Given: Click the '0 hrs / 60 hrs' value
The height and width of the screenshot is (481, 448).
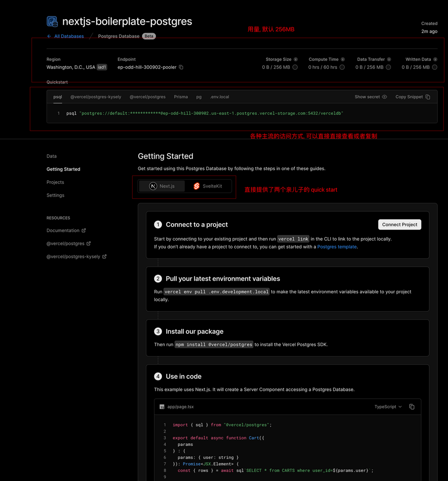Looking at the screenshot, I should [322, 67].
